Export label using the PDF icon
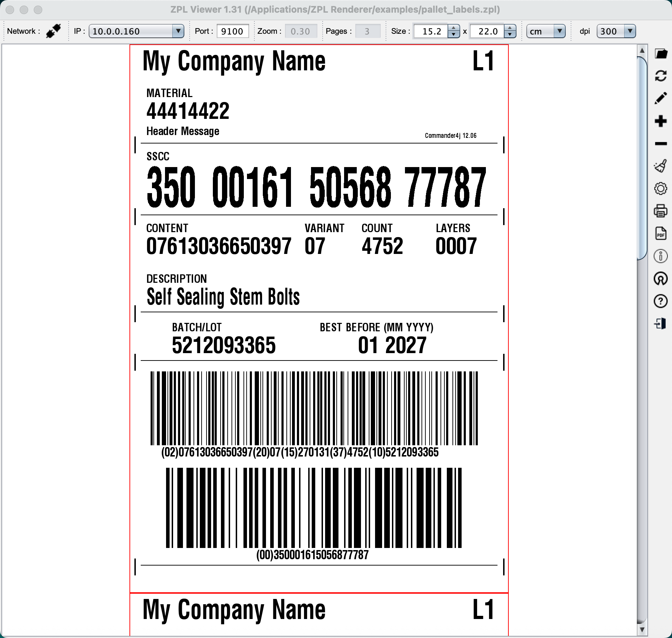Viewport: 672px width, 638px height. coord(661,234)
